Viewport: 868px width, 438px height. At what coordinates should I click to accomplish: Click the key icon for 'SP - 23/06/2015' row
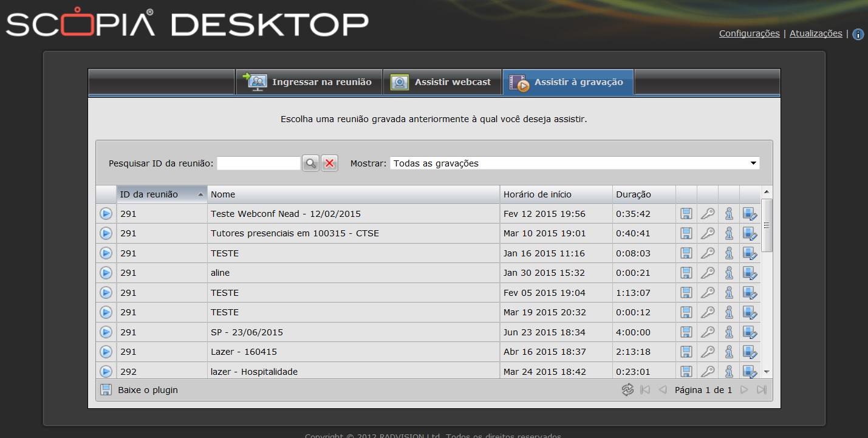708,332
